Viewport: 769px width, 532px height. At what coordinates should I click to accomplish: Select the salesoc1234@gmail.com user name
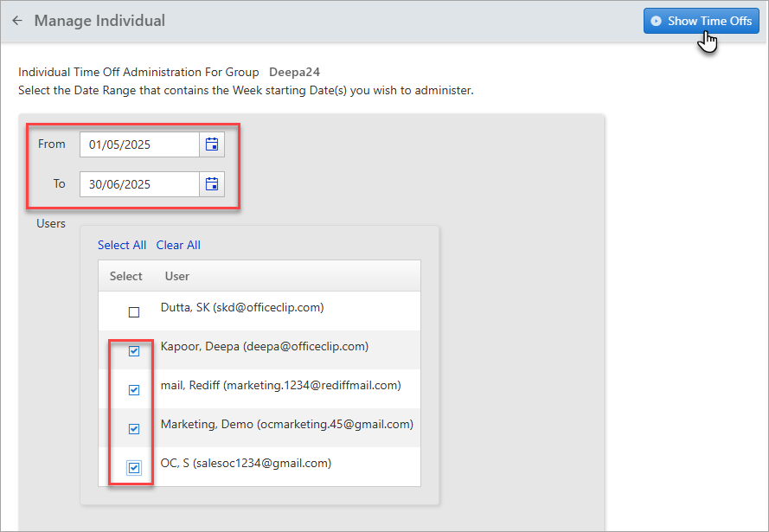[246, 464]
